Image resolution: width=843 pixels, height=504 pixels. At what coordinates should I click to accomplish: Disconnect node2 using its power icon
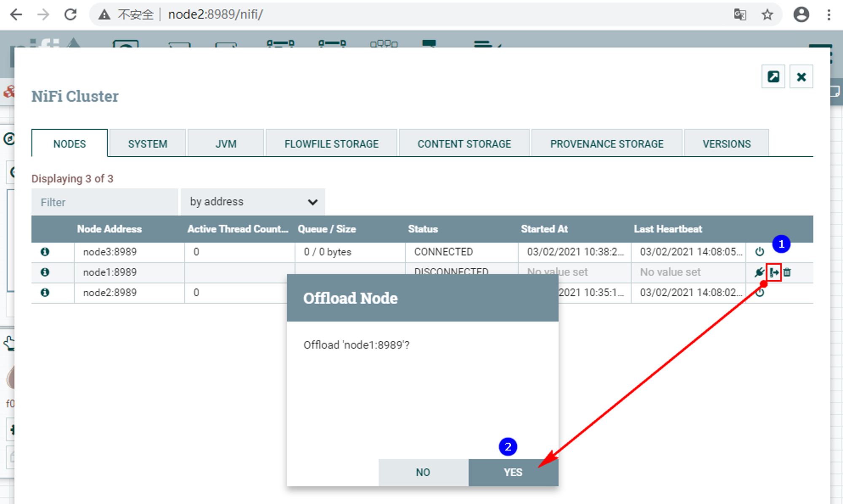point(760,292)
